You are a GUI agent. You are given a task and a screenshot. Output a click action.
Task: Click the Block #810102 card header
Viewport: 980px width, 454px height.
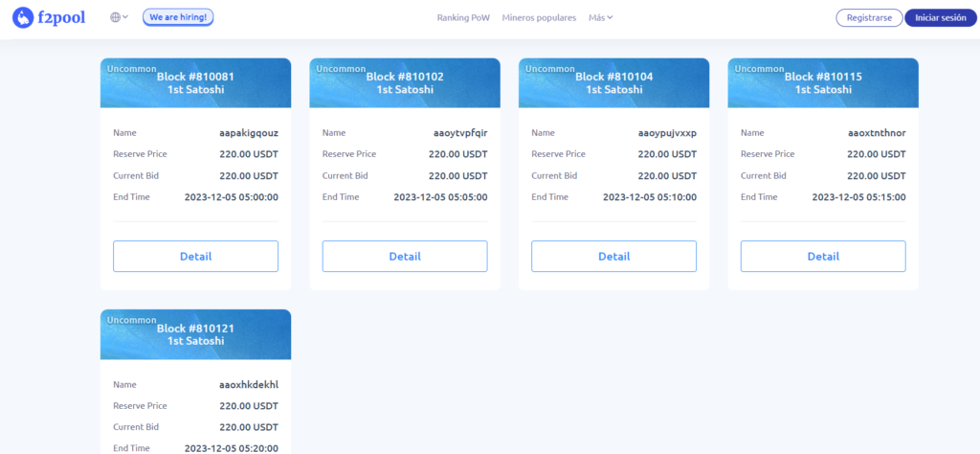tap(405, 83)
